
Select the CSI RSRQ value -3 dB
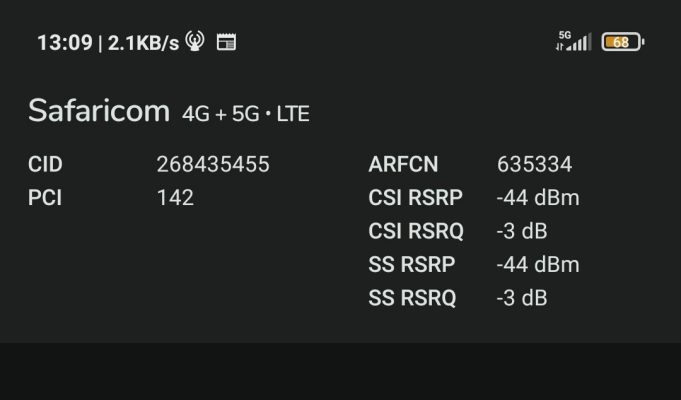click(522, 231)
